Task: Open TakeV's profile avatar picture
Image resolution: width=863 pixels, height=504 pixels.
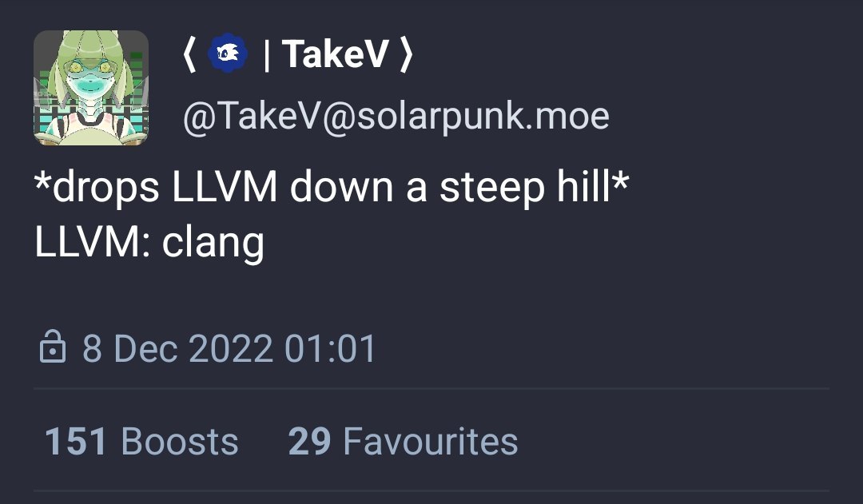Action: click(x=91, y=88)
